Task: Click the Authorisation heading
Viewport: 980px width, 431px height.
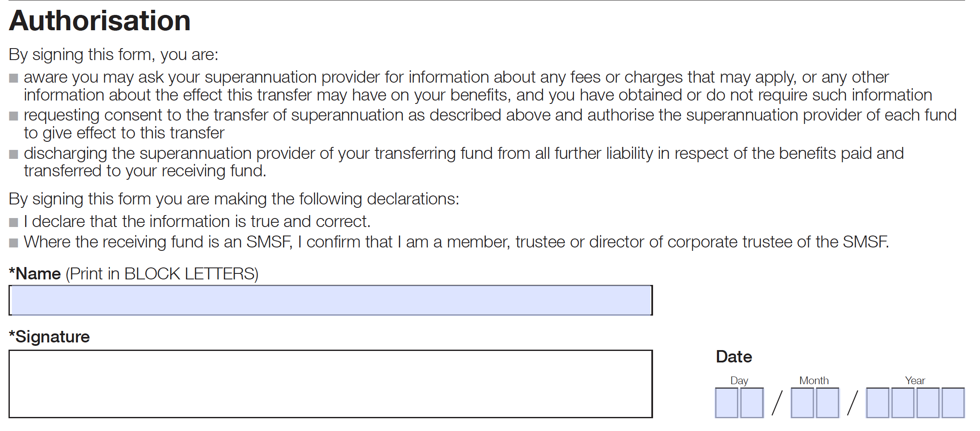Action: click(x=100, y=20)
